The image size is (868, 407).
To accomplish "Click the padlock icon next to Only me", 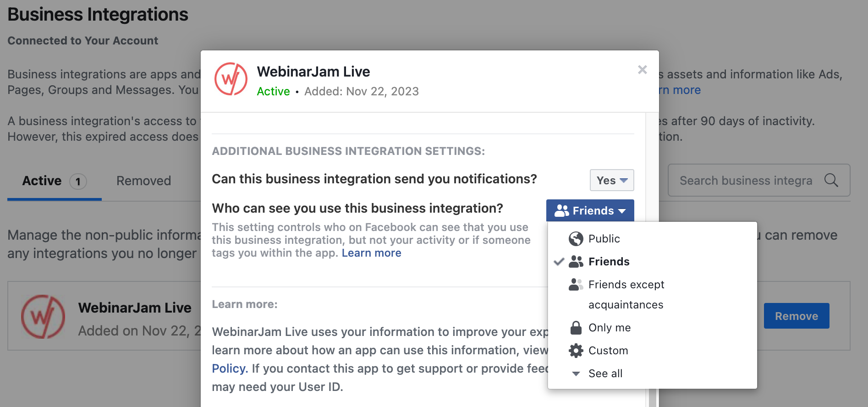I will pyautogui.click(x=576, y=327).
